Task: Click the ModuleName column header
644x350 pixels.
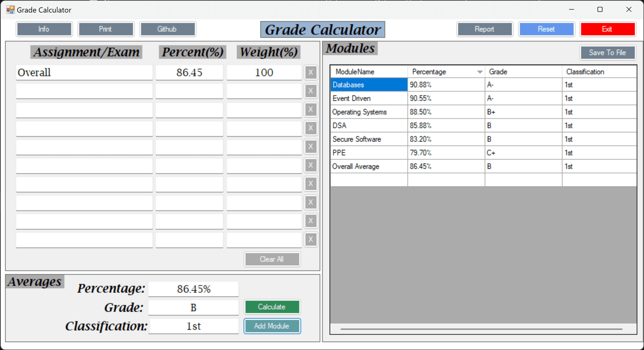Action: click(x=369, y=72)
